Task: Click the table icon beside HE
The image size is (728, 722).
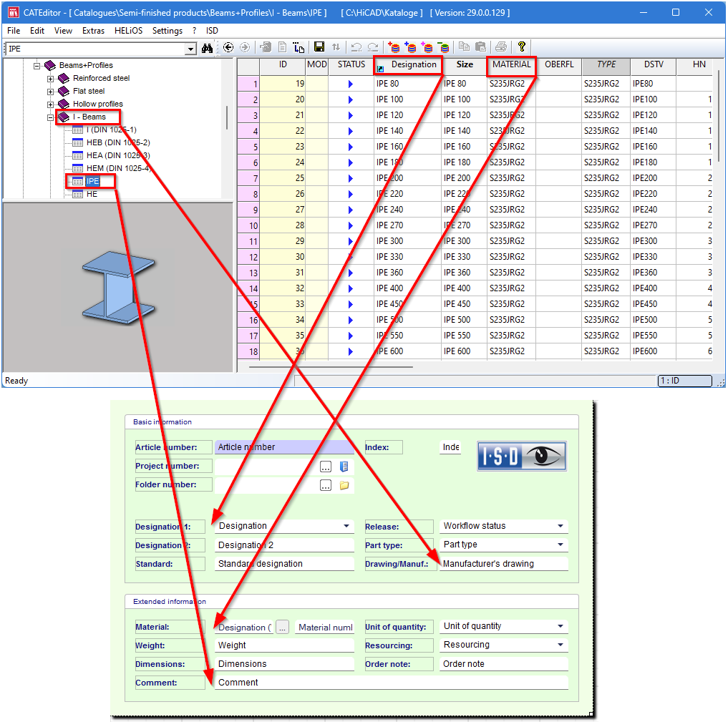Action: pyautogui.click(x=78, y=195)
